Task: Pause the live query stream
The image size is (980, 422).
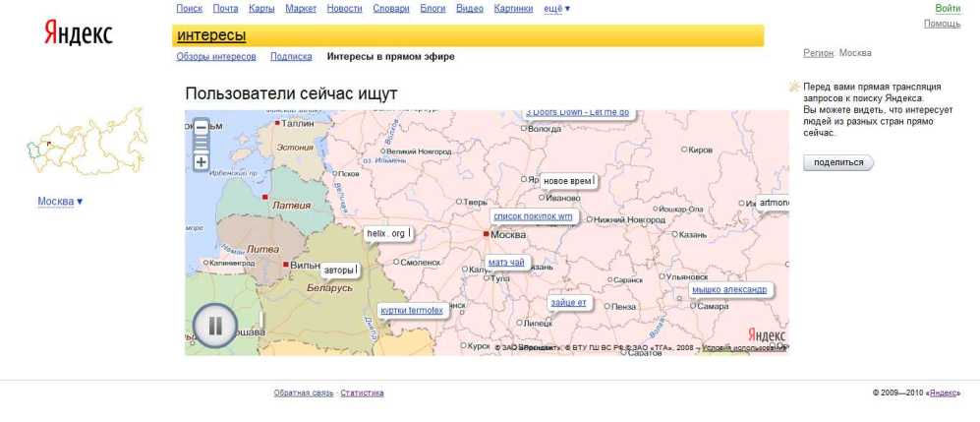Action: click(x=215, y=325)
